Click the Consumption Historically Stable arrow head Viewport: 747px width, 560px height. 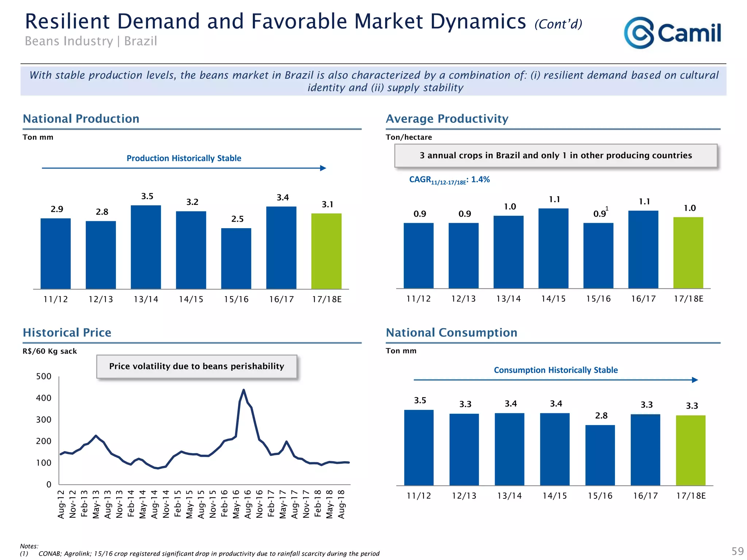point(695,380)
